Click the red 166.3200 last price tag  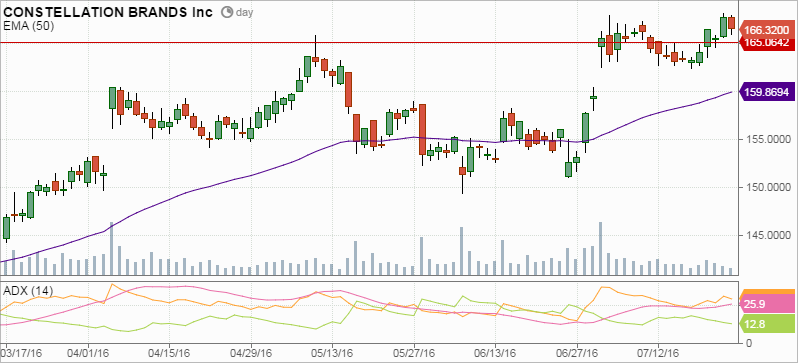click(766, 30)
